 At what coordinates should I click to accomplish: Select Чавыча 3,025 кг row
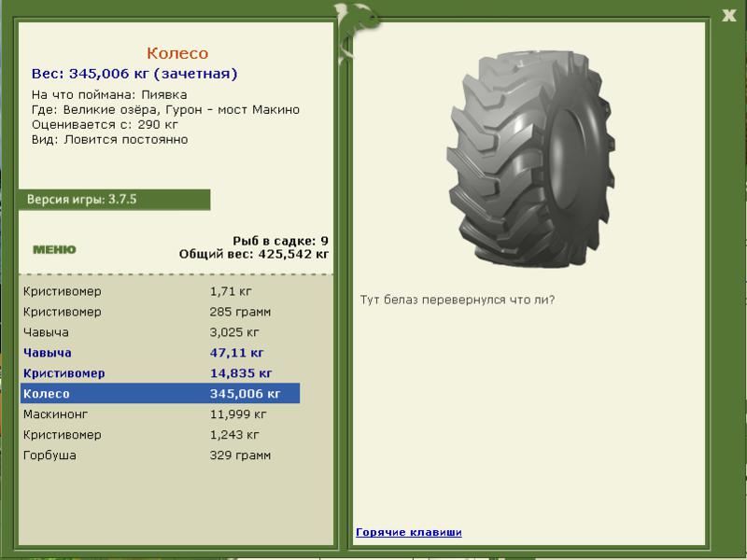tap(160, 332)
